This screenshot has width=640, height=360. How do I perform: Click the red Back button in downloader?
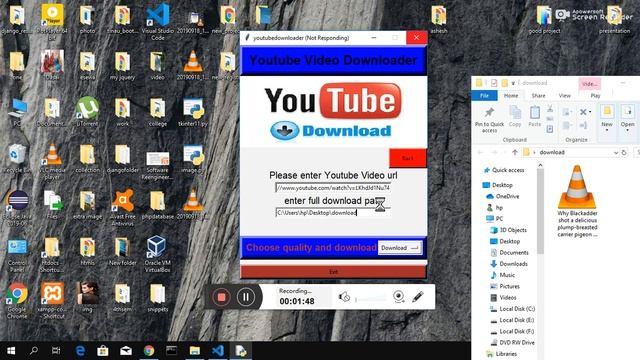coord(407,158)
